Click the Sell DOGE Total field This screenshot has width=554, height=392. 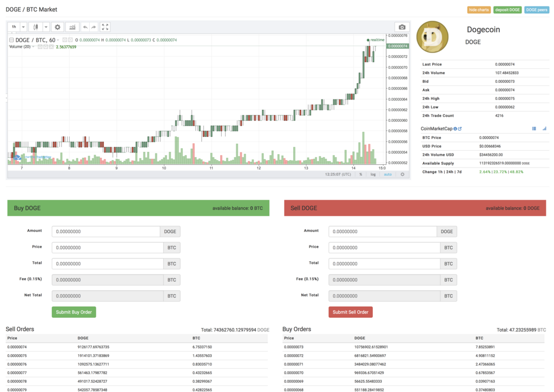click(x=385, y=264)
